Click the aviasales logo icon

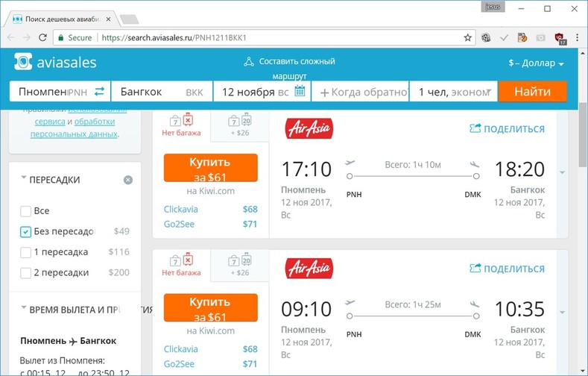coord(23,61)
